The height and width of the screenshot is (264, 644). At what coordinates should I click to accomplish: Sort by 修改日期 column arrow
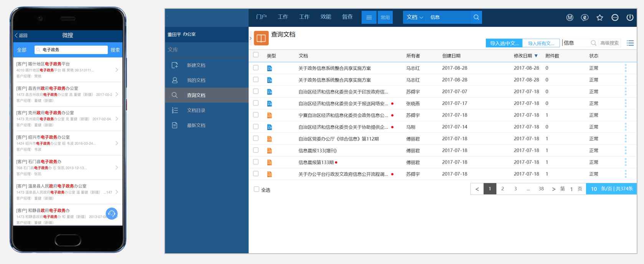tap(536, 56)
